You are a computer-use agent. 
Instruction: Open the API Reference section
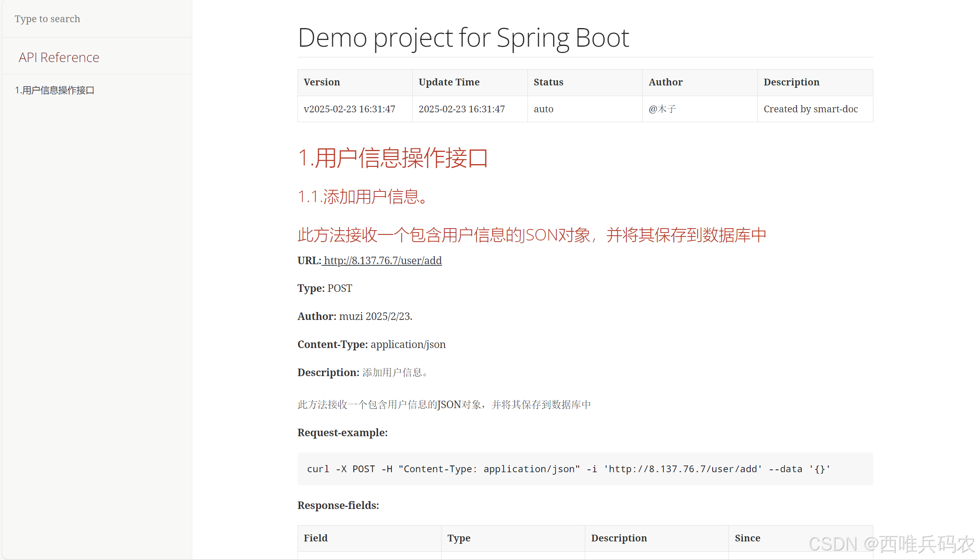[59, 57]
